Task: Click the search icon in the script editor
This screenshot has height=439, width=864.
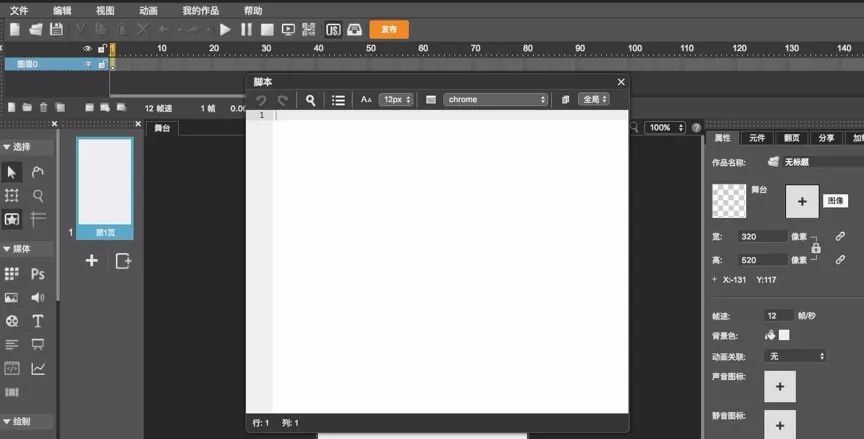Action: pyautogui.click(x=311, y=100)
